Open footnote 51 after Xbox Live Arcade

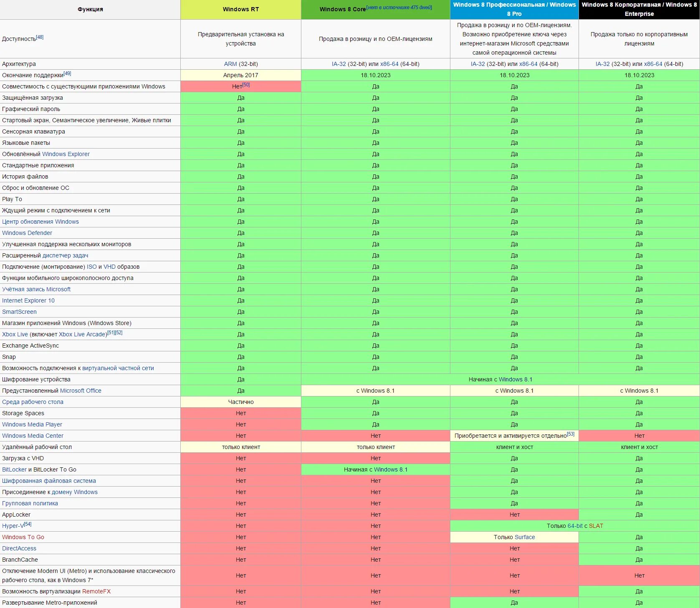(x=111, y=333)
